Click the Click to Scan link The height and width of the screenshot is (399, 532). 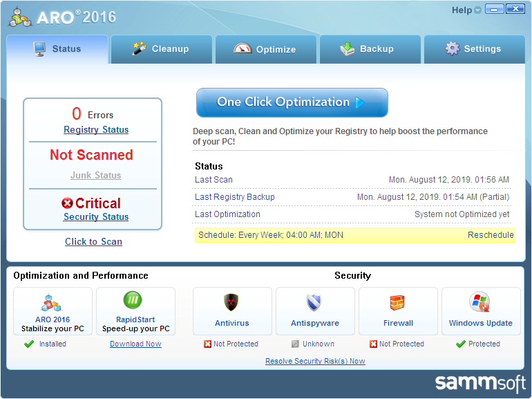click(94, 241)
